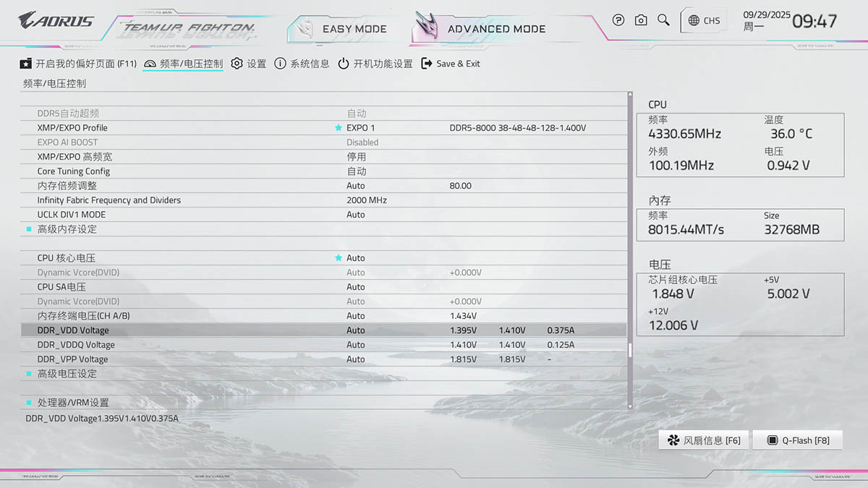868x488 pixels.
Task: Click the camera screenshot icon
Action: (x=641, y=20)
